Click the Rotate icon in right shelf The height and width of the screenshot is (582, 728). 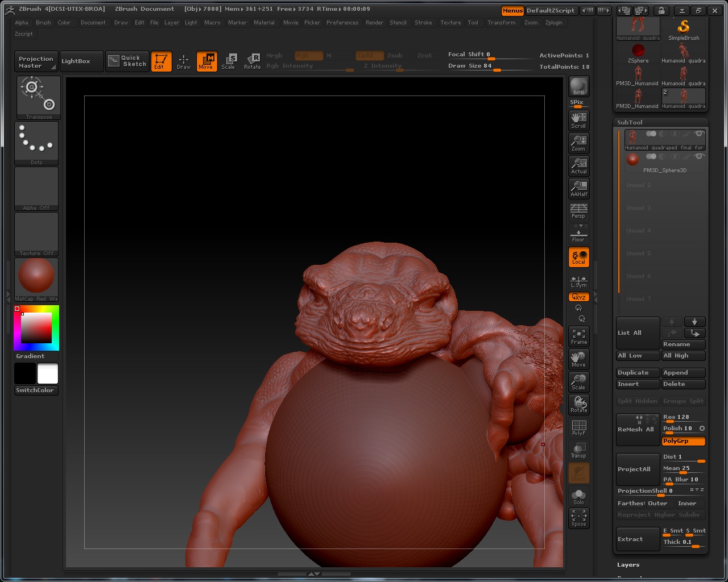click(578, 405)
